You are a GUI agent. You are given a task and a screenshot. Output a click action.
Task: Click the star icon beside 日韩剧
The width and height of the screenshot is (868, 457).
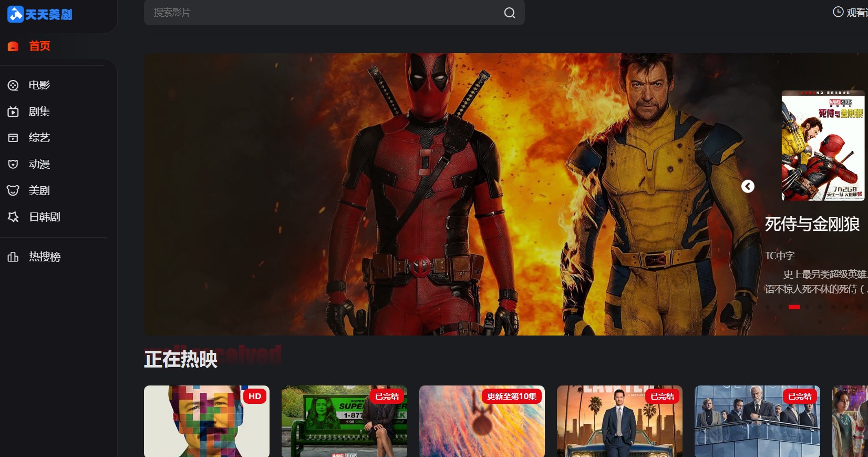[13, 217]
